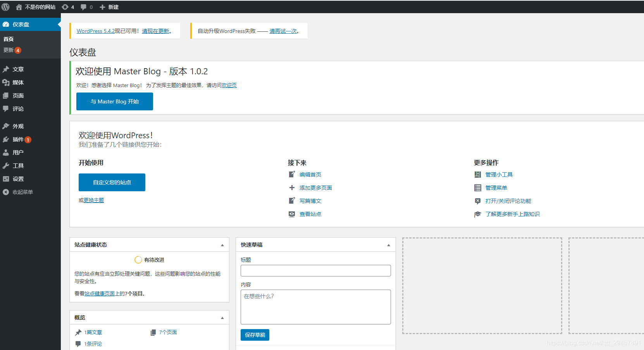Screen dimensions: 644x350
Task: Click the widgets icon beside 管理小工具
Action: [x=478, y=175]
